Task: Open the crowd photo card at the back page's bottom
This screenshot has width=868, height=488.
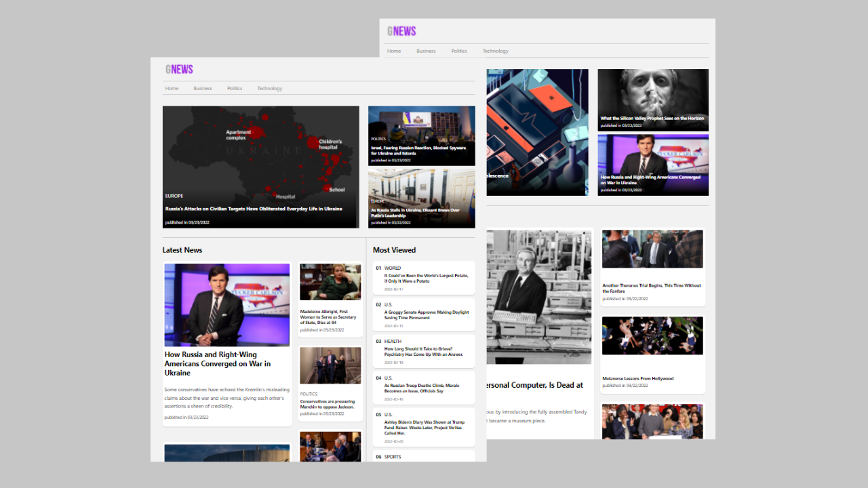Action: point(652,422)
